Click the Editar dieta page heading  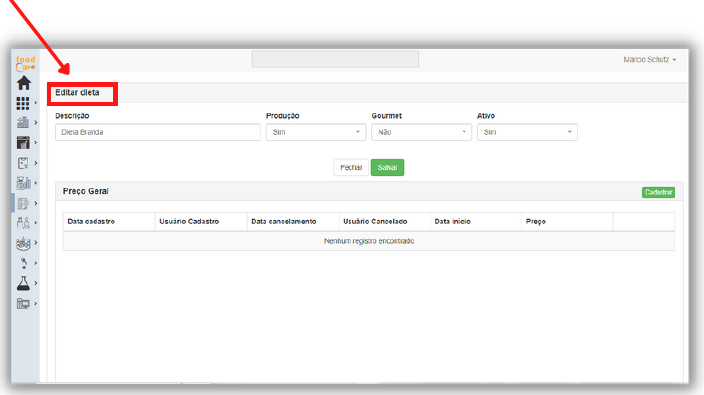[x=77, y=92]
